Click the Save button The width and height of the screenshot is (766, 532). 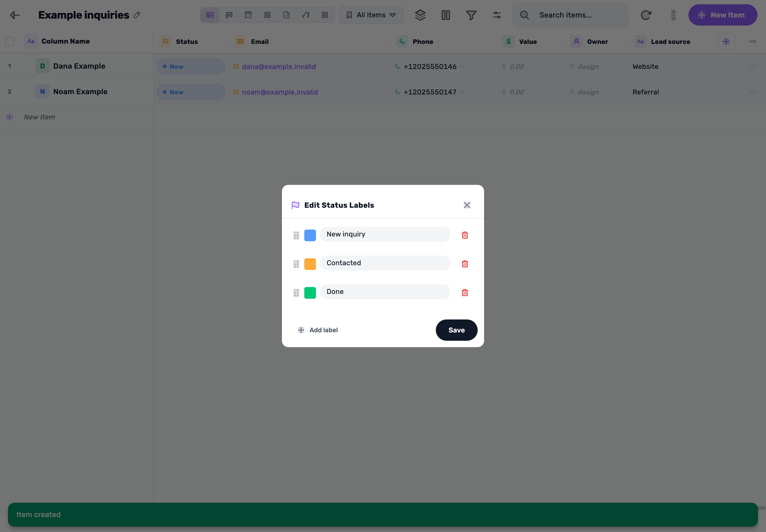pos(456,330)
